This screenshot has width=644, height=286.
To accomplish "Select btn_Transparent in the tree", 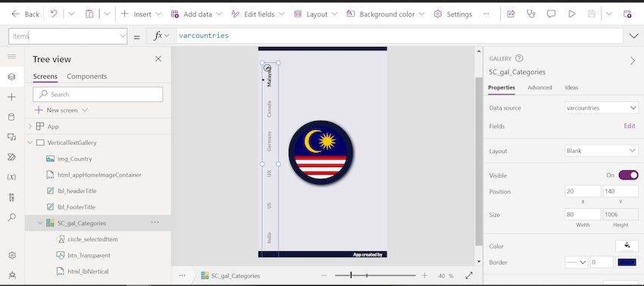I will [89, 255].
